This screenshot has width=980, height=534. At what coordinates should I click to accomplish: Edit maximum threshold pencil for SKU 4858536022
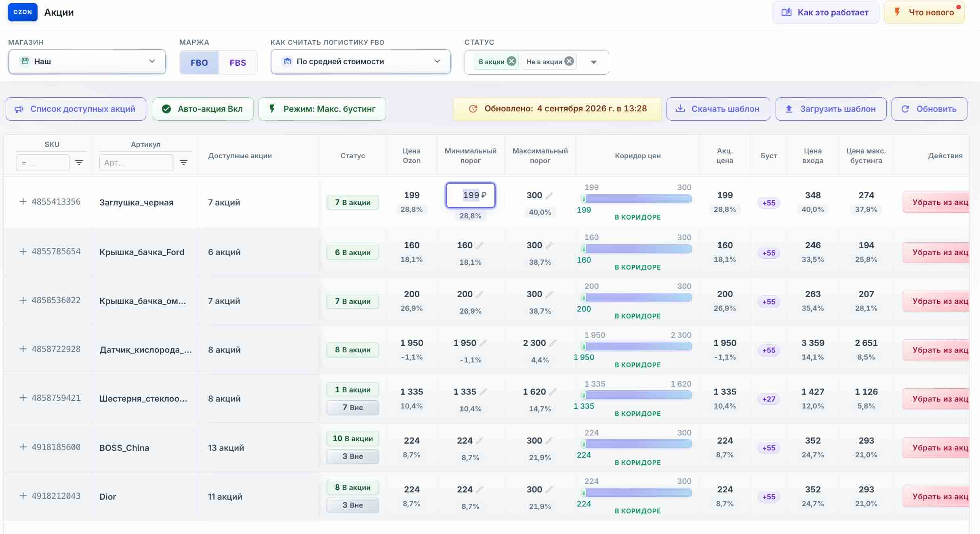(549, 294)
